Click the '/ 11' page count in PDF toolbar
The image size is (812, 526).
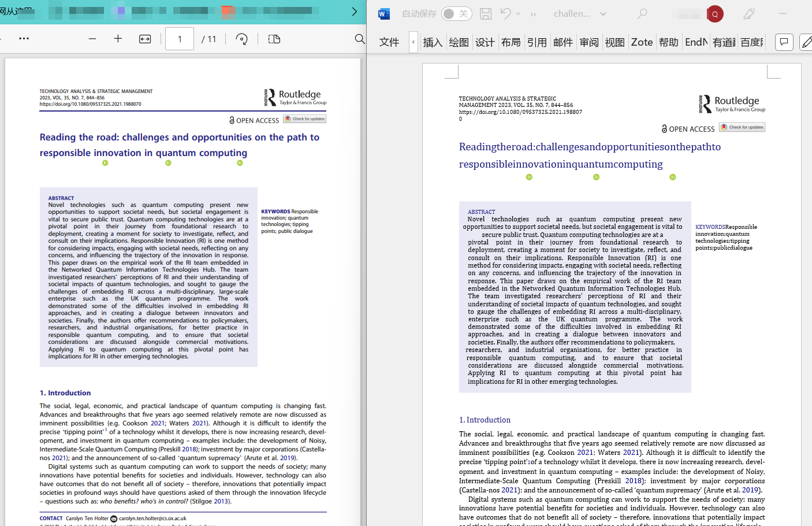(208, 39)
